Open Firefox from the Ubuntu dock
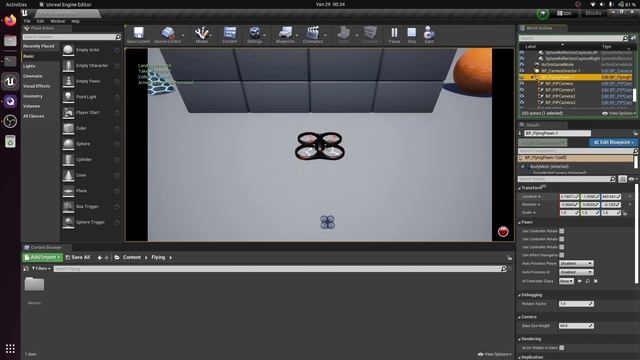Screen dimensions: 640x360 pyautogui.click(x=10, y=20)
